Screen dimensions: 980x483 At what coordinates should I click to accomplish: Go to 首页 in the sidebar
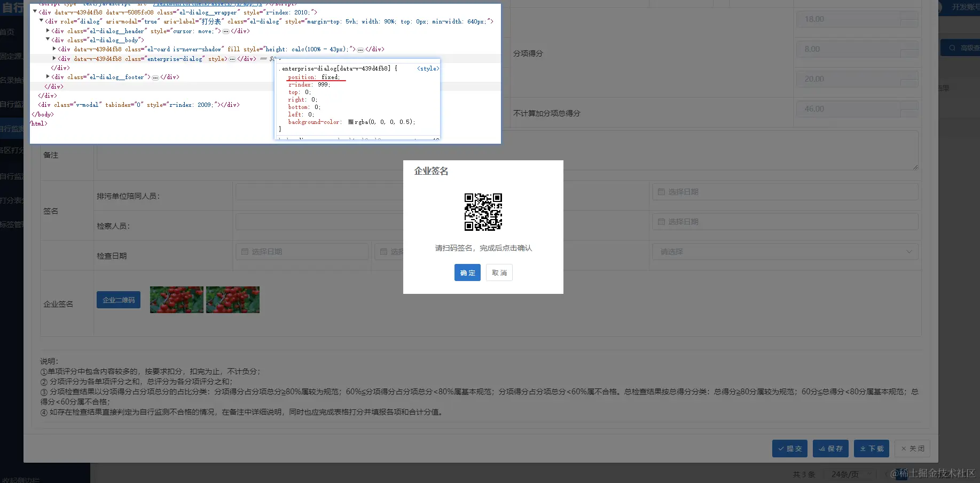pos(7,32)
